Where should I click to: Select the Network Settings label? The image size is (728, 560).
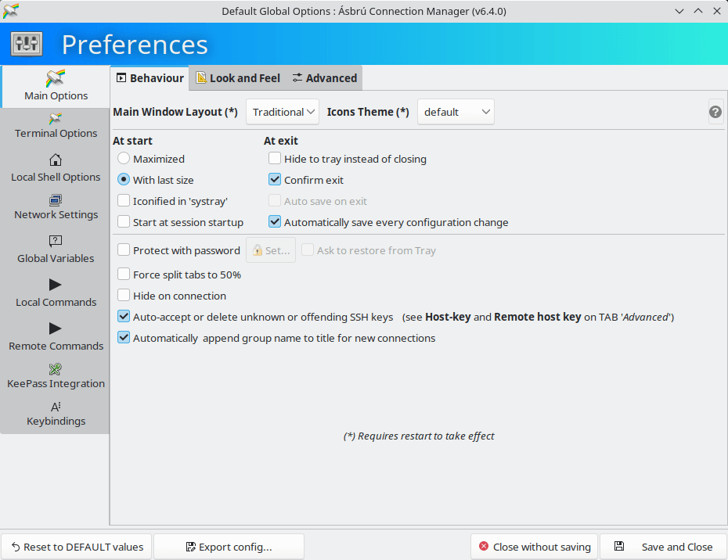56,214
